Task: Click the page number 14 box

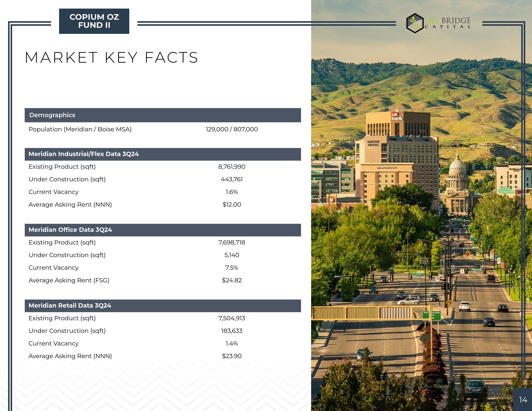Action: 523,400
